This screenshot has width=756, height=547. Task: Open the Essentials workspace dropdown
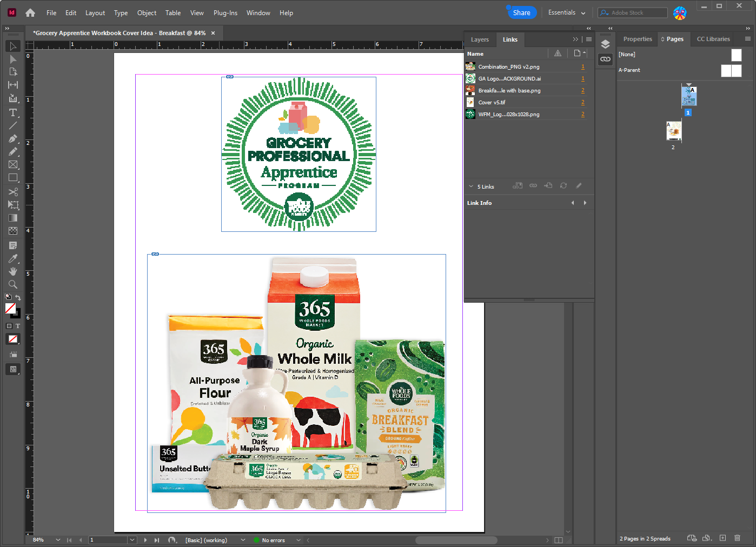[x=567, y=12]
